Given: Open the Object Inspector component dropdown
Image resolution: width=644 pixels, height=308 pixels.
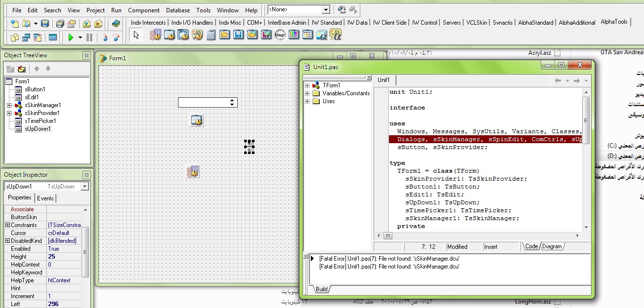Looking at the screenshot, I should tap(85, 186).
